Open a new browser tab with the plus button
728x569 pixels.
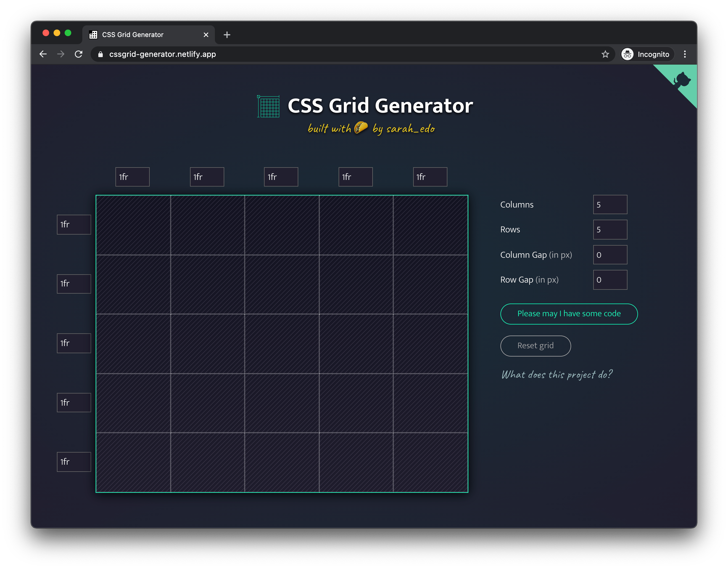click(x=227, y=35)
